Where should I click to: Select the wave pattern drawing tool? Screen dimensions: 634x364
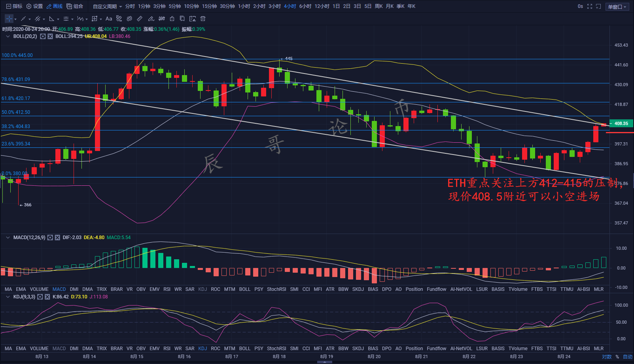80,19
